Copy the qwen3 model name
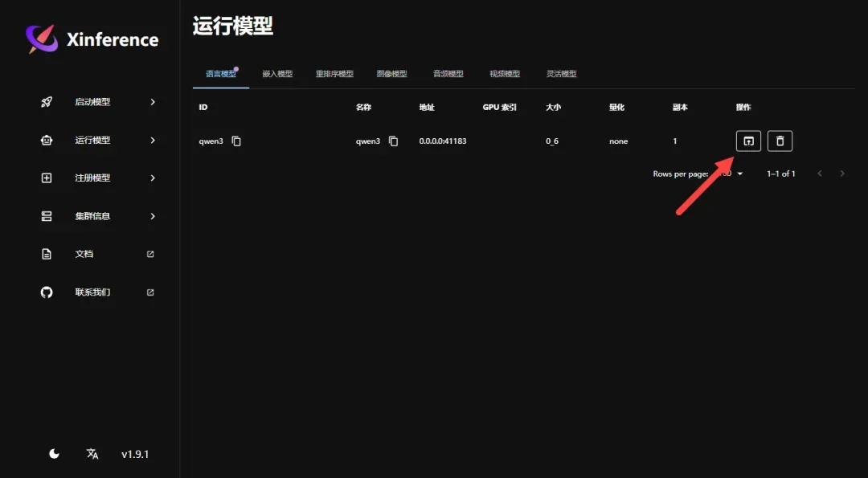The height and width of the screenshot is (478, 868). pyautogui.click(x=394, y=141)
